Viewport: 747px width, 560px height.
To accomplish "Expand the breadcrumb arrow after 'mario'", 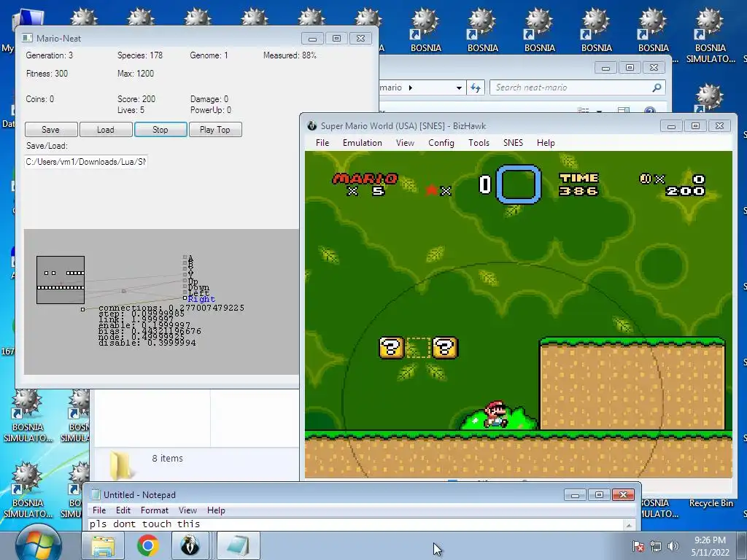I will pyautogui.click(x=411, y=87).
